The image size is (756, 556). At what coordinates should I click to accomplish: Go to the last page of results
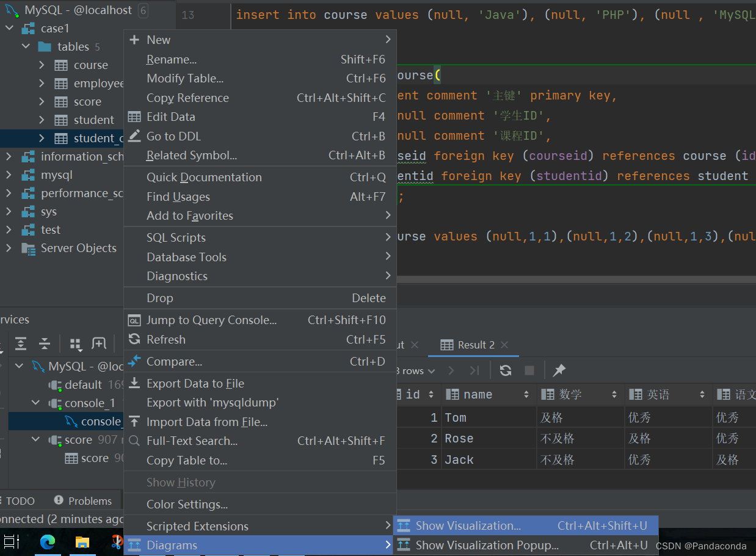[x=474, y=370]
